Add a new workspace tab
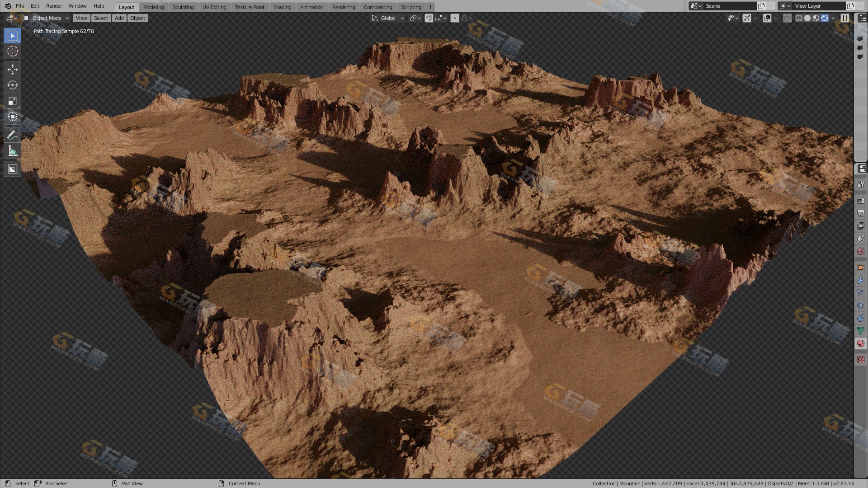 [430, 7]
